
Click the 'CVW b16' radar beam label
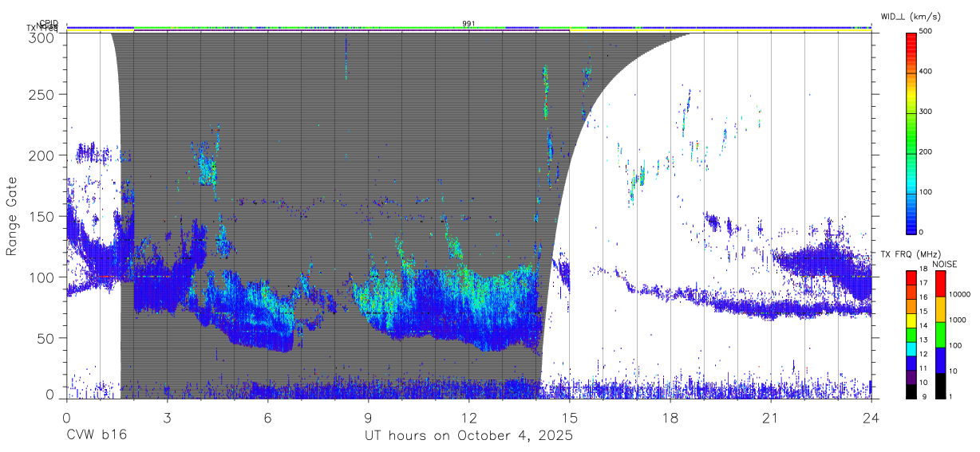click(x=97, y=436)
